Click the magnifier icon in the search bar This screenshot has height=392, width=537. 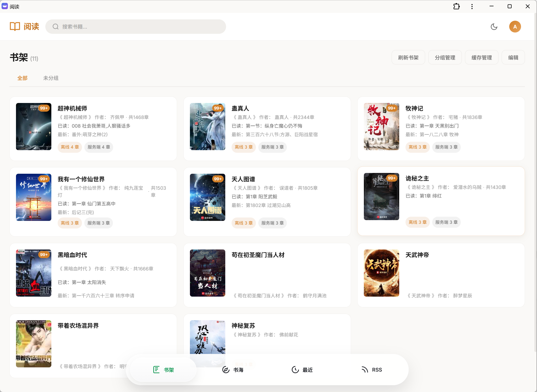coord(55,26)
